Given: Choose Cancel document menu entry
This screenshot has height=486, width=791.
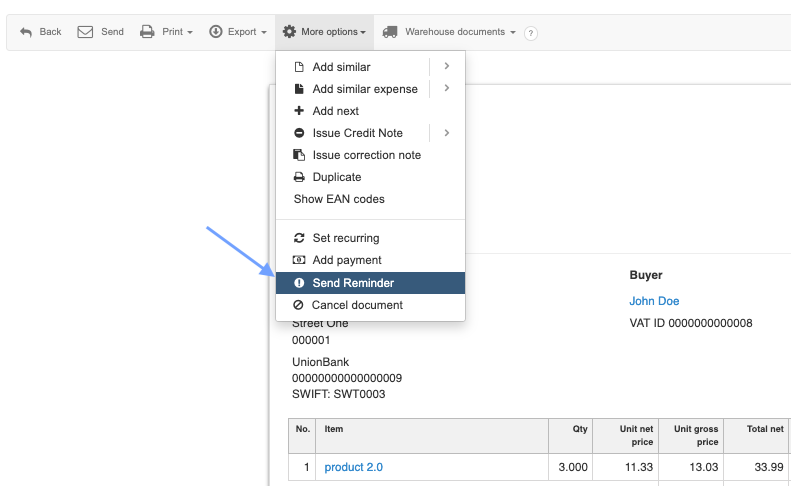Looking at the screenshot, I should pyautogui.click(x=357, y=305).
